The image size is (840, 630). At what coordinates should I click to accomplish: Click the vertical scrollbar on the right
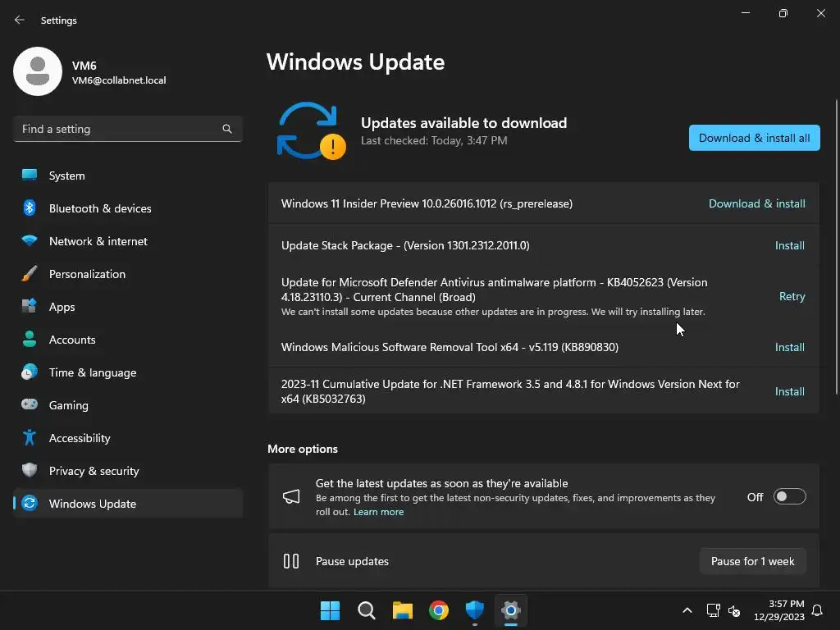click(836, 246)
